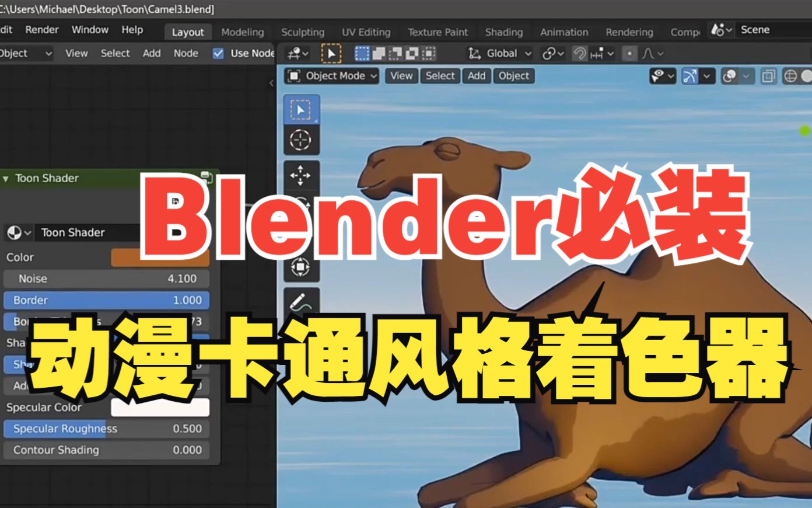Screen dimensions: 812x508
Task: Select the Select Box tool in viewport toolbar
Action: (301, 109)
